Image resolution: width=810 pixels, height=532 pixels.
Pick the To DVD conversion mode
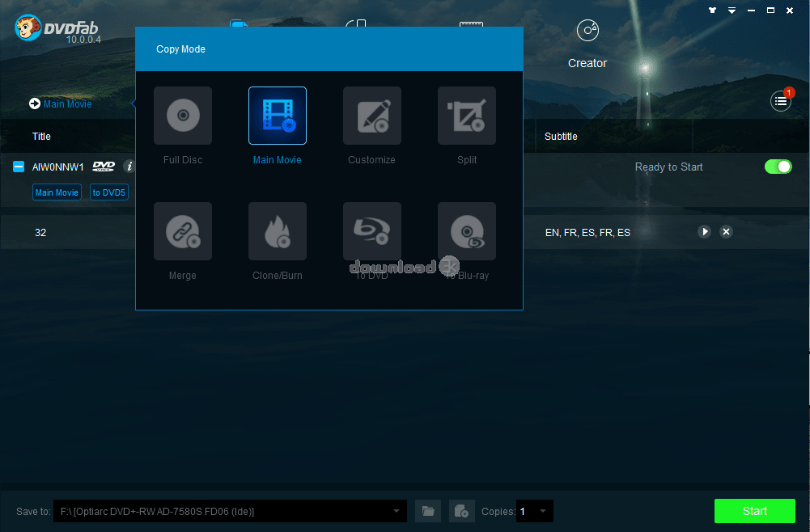pos(372,231)
